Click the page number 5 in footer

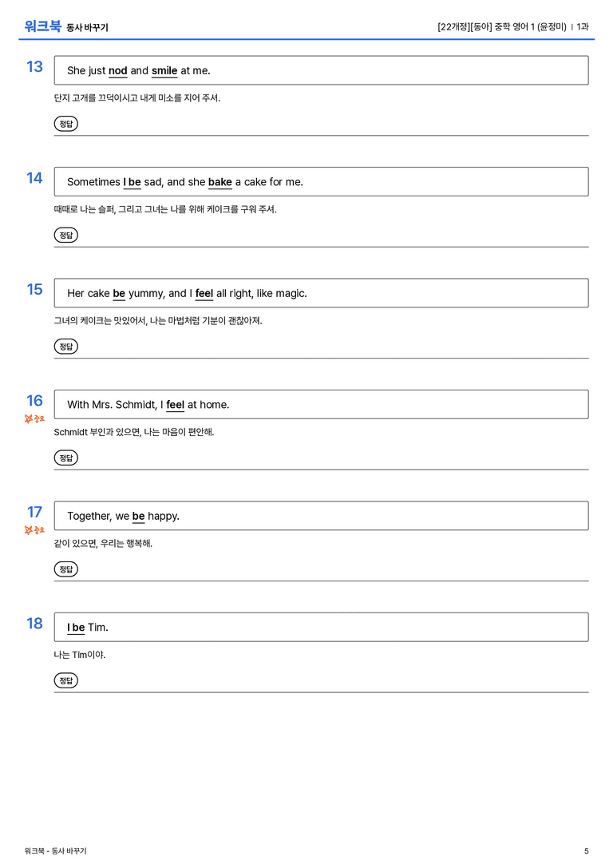[587, 851]
